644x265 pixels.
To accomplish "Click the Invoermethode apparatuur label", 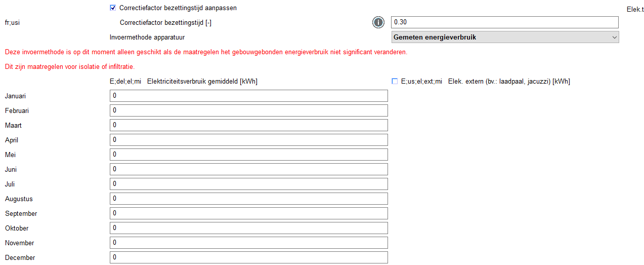I will 147,37.
